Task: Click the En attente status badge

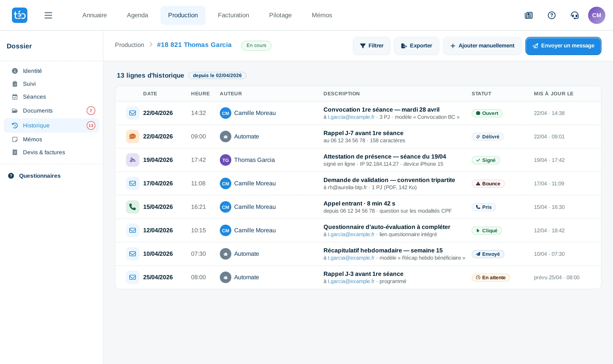Action: pyautogui.click(x=491, y=277)
